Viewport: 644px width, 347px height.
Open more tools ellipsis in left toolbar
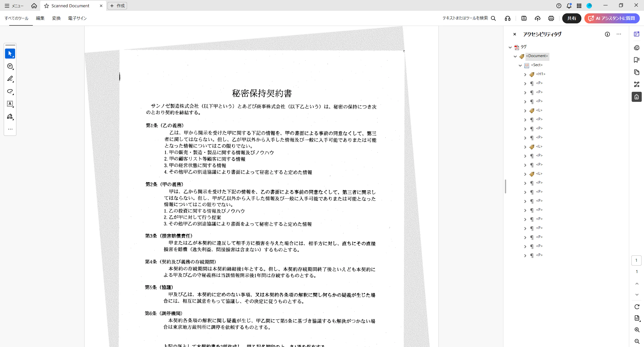[x=10, y=129]
